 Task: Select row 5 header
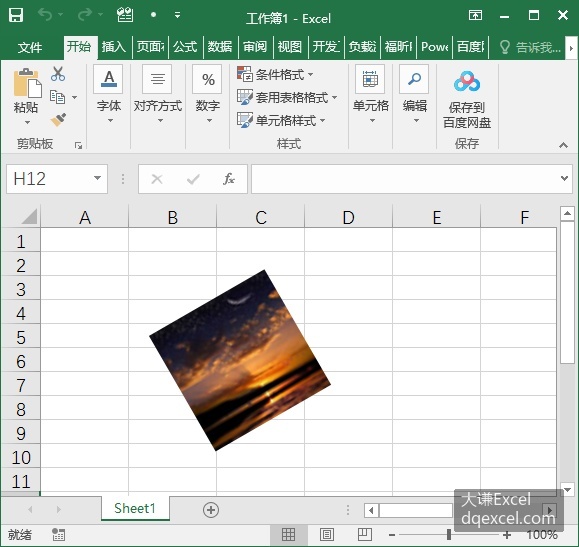(x=21, y=337)
